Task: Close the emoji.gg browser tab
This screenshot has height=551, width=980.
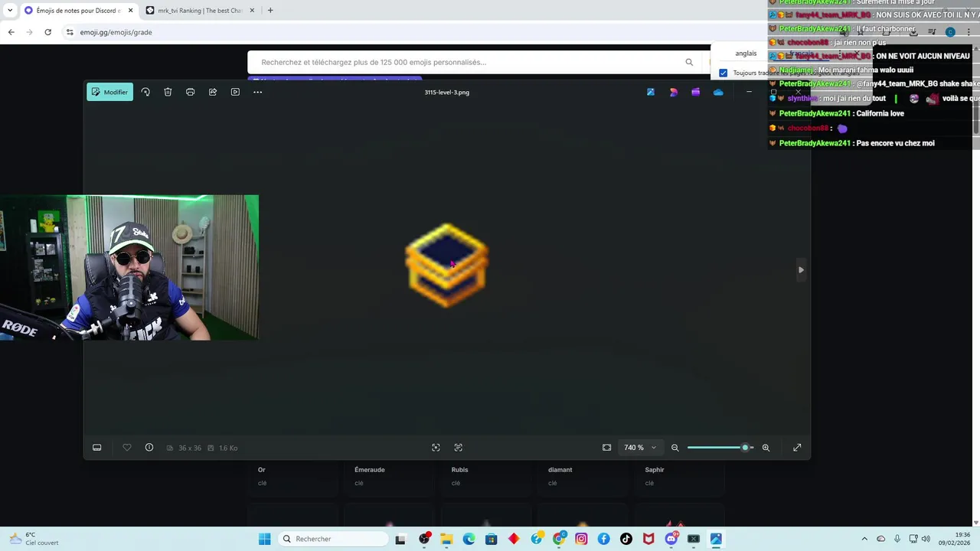Action: [x=130, y=11]
